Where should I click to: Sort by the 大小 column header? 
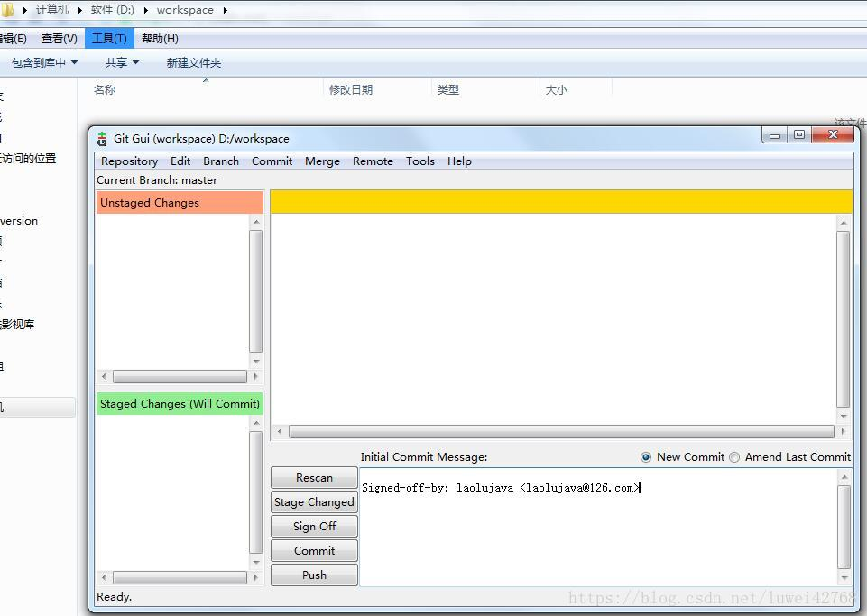tap(557, 89)
